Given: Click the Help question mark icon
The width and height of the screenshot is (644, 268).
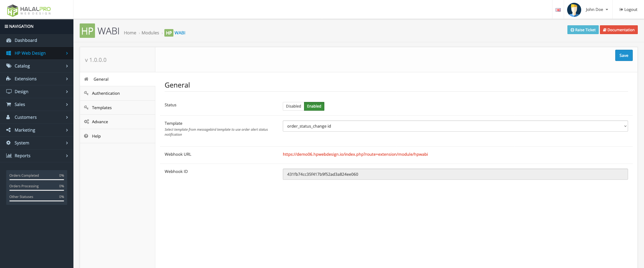Looking at the screenshot, I should pos(86,136).
